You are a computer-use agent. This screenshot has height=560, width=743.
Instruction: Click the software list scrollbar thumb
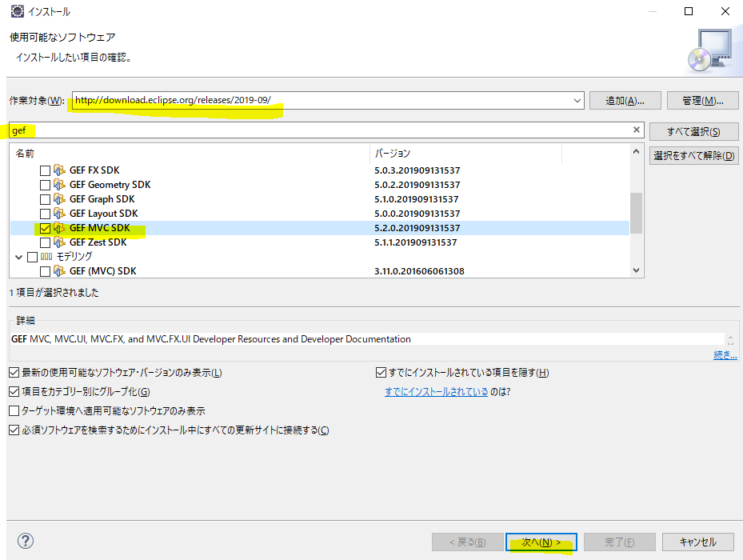pos(636,213)
